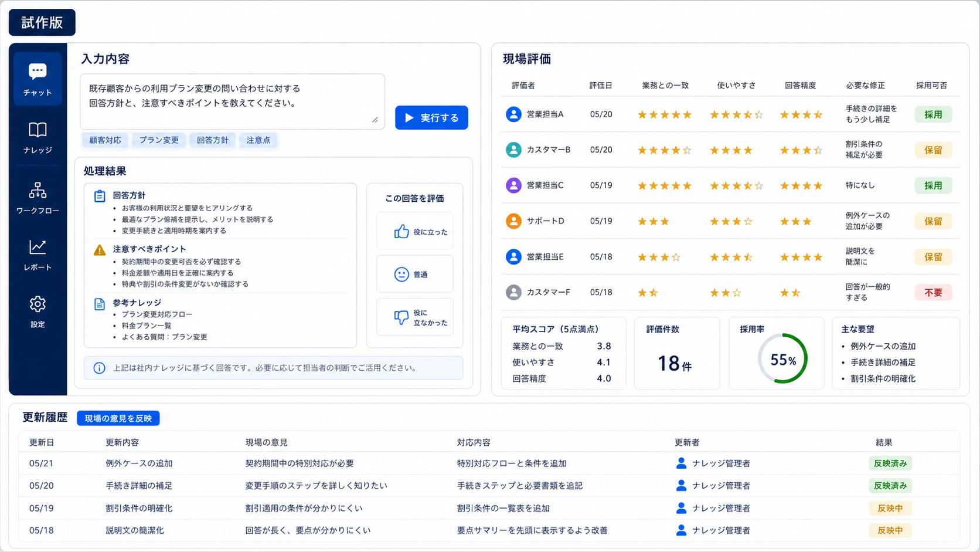Screen dimensions: 980x552
Task: Click the 回答方針 clipboard icon
Action: coord(100,196)
